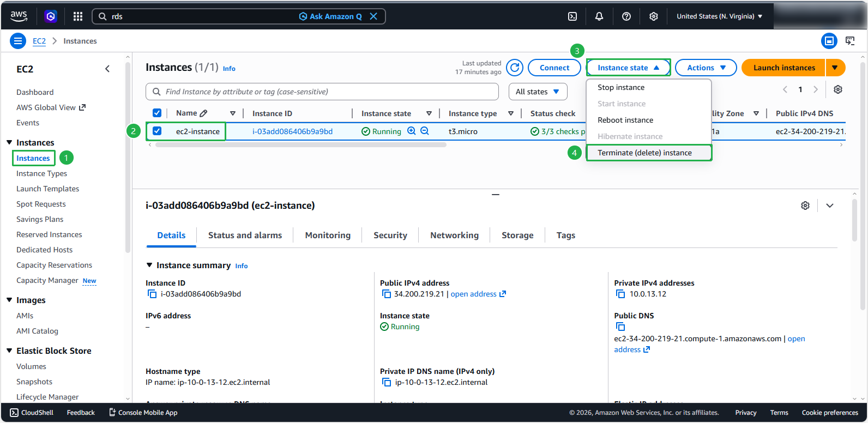Open the Storage tab
Image resolution: width=868 pixels, height=423 pixels.
(517, 235)
